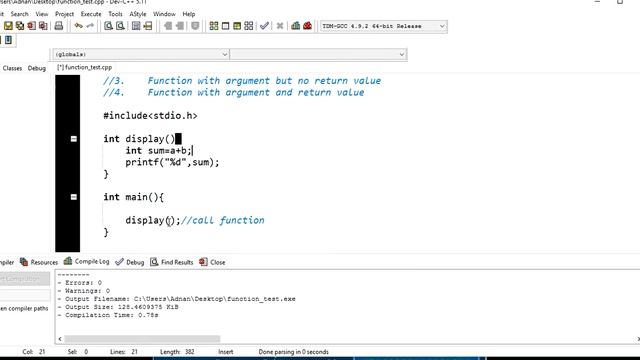
Task: Click the Stop Execution X icon
Action: click(x=280, y=26)
